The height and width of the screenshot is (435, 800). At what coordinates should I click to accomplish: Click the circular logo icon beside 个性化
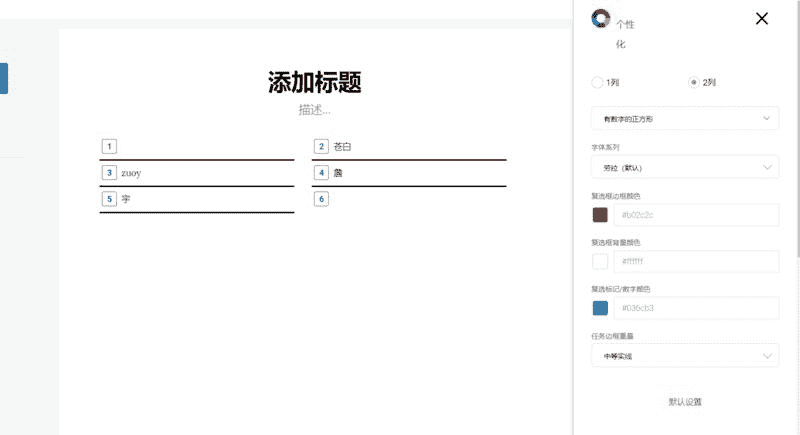click(x=601, y=18)
